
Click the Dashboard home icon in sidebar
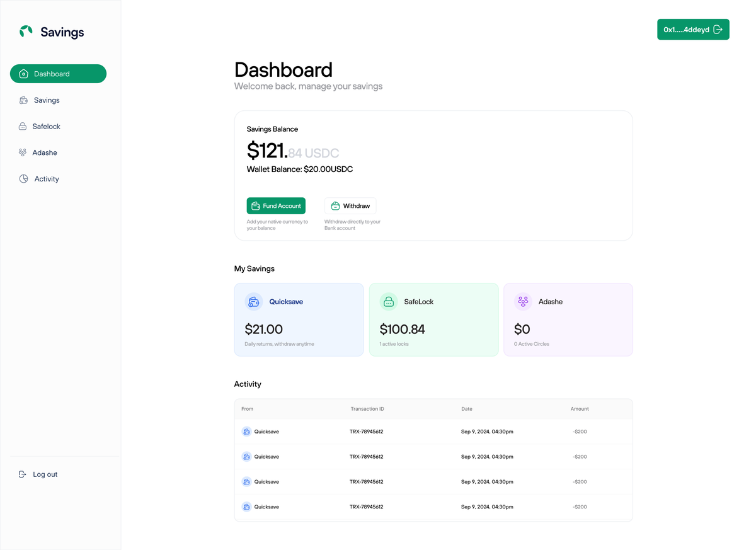point(23,74)
